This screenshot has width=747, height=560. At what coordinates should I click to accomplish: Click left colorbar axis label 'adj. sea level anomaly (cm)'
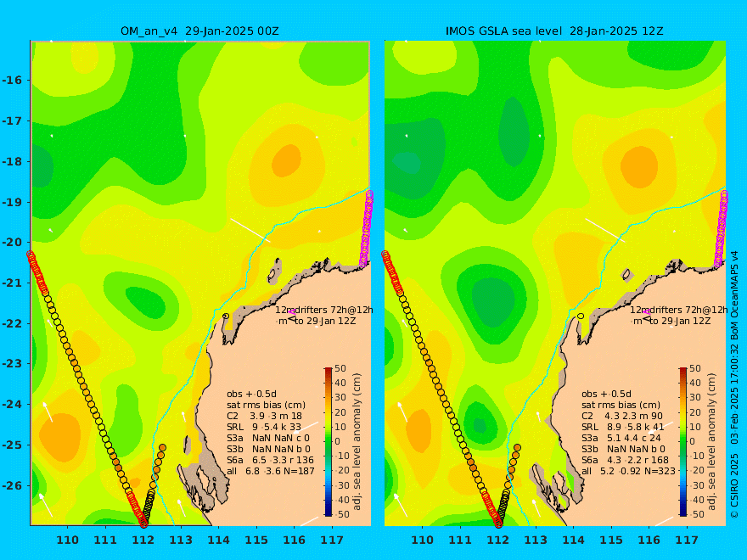pyautogui.click(x=357, y=441)
